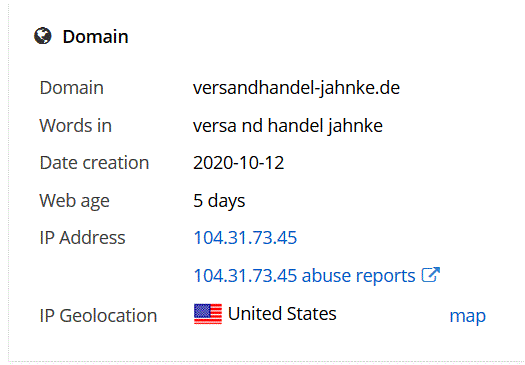Open the 104.31.73.45 IP address link
Image resolution: width=525 pixels, height=365 pixels.
245,238
